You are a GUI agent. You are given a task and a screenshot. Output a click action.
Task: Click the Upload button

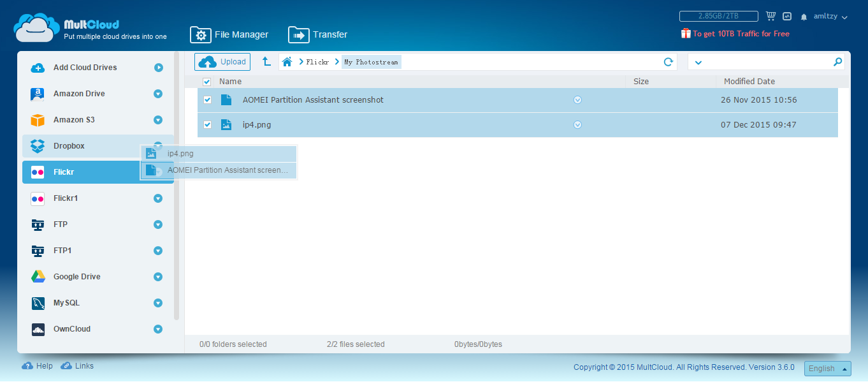(x=222, y=62)
